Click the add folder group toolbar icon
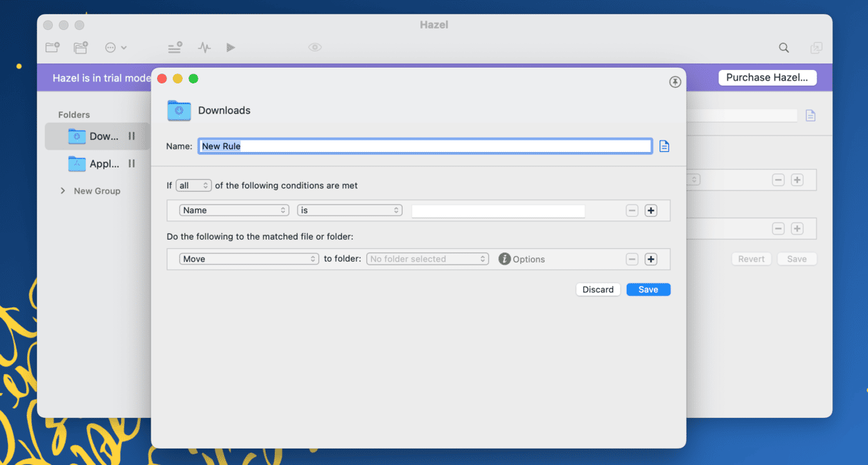 [81, 48]
